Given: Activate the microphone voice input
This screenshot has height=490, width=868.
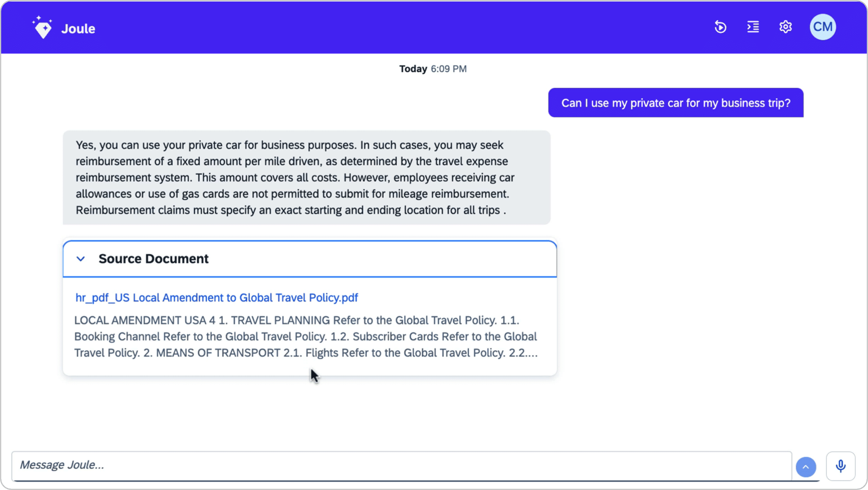Looking at the screenshot, I should click(x=840, y=466).
